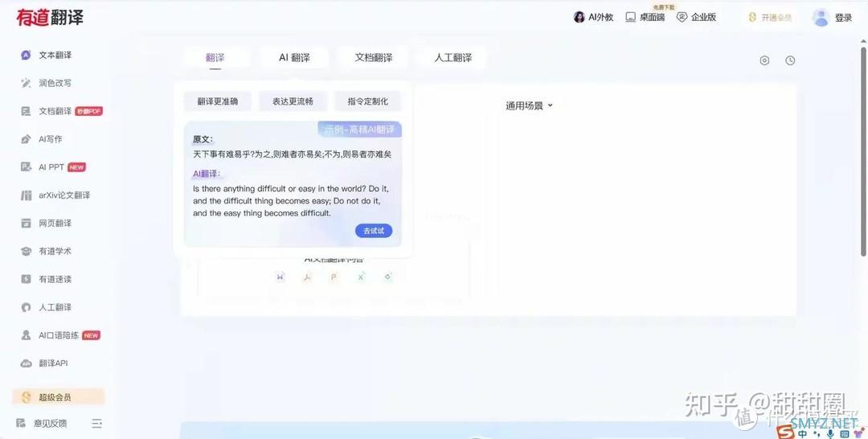The height and width of the screenshot is (439, 868).
Task: Click the input method microphone icon
Action: (829, 434)
